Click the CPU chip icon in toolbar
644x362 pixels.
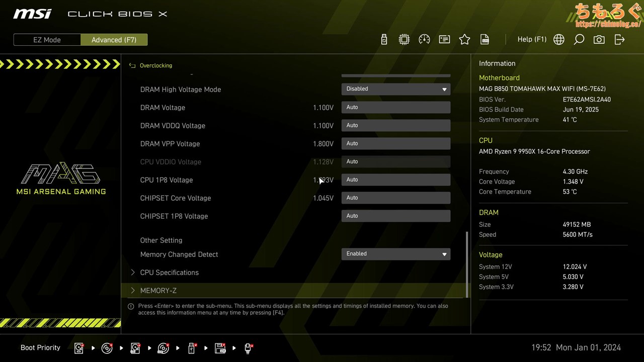[x=404, y=40]
